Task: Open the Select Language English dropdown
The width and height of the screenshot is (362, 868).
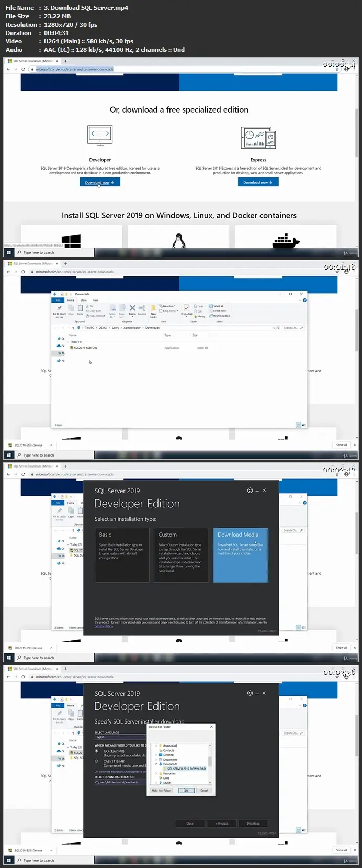Action: tap(120, 737)
